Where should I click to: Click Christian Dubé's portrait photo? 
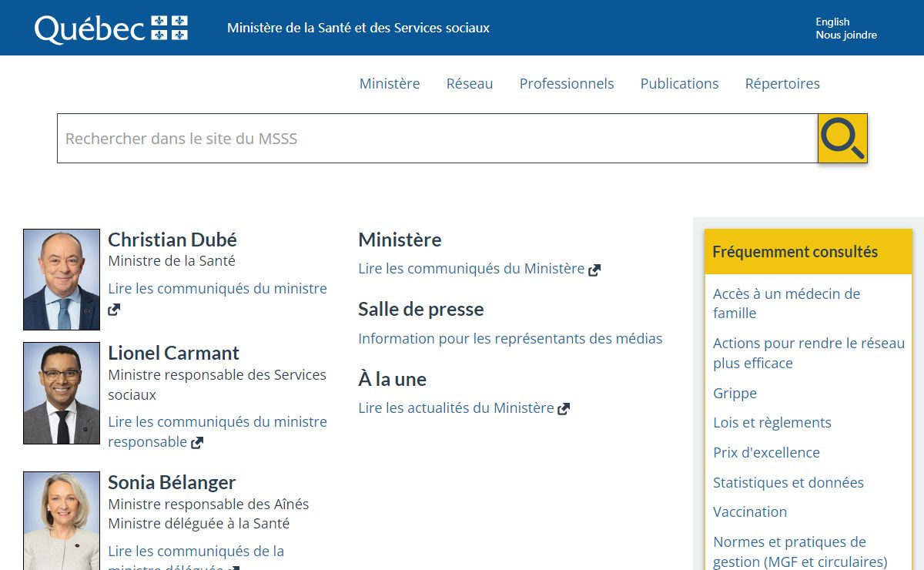click(62, 280)
